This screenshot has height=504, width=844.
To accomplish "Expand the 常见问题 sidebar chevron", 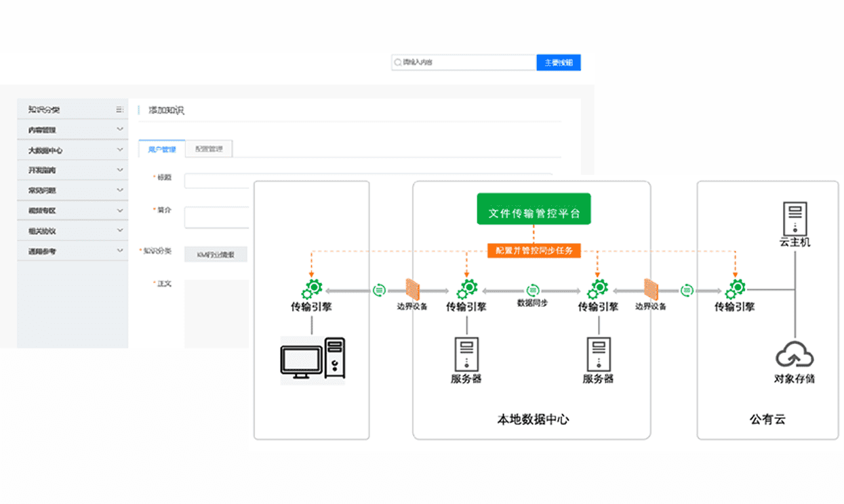I will click(x=120, y=190).
